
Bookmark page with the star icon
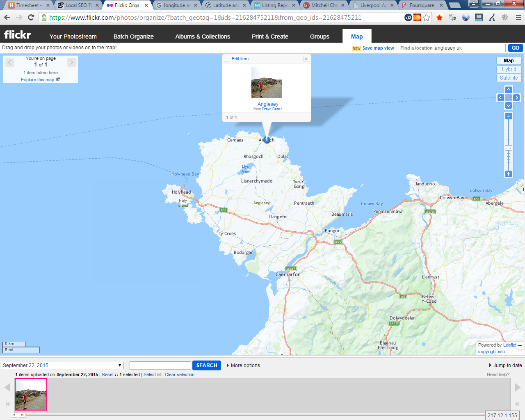[x=427, y=17]
